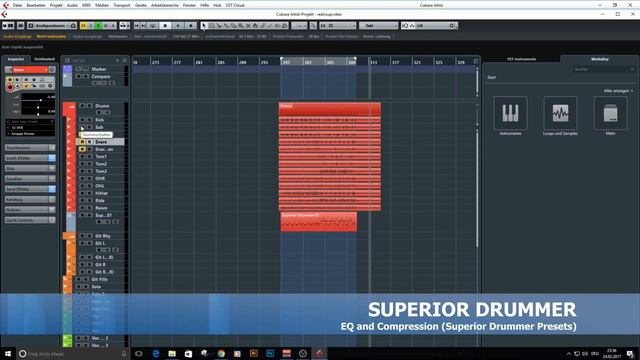Select the arrow object selection tool
This screenshot has width=640, height=360.
[204, 26]
